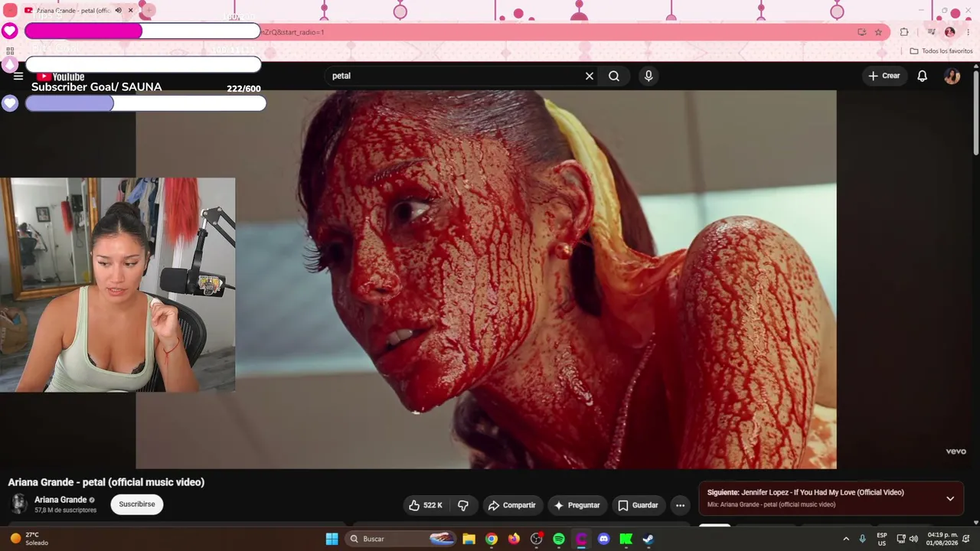Open the Todos los favoritos bookmarks folder
Screen dimensions: 980x551
pos(941,51)
